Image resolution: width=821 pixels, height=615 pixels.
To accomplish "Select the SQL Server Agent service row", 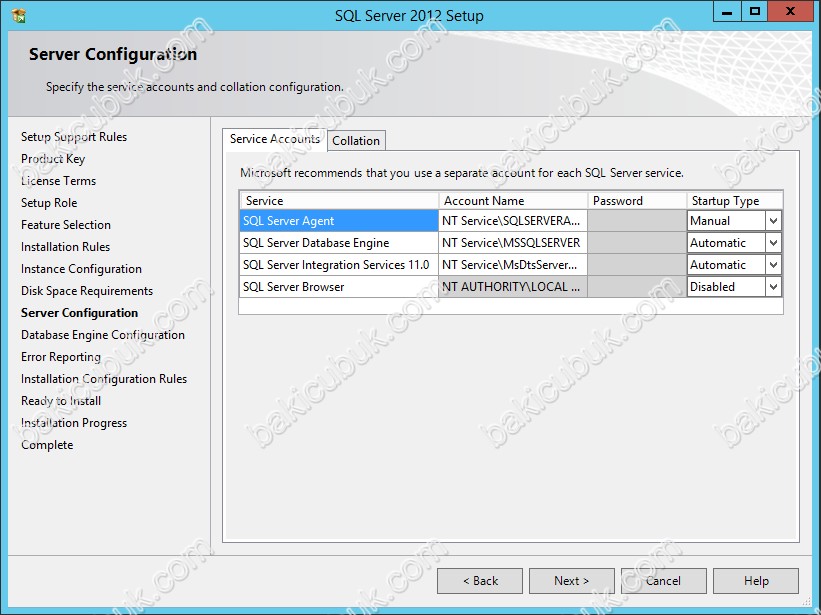I will point(339,221).
